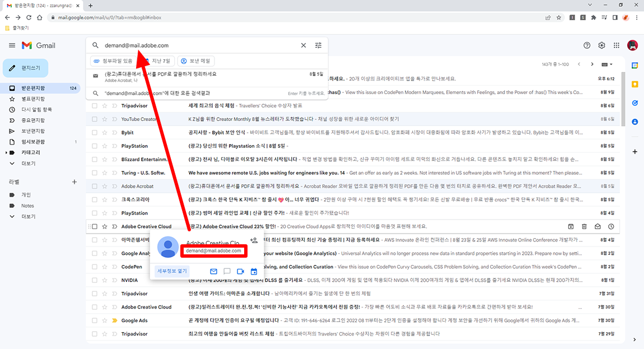The image size is (644, 349).
Task: Create a new label with the plus icon
Action: click(74, 182)
